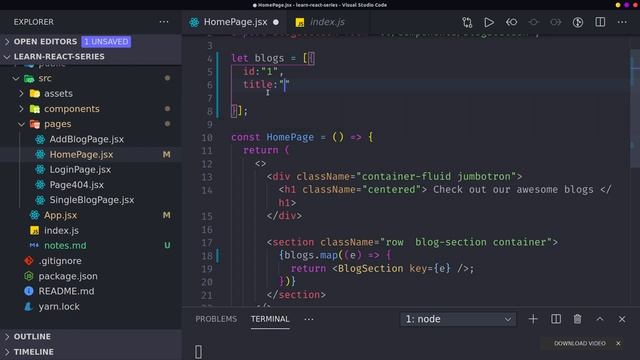
Task: Select the HomePage.jsx editor tab
Action: click(x=235, y=22)
